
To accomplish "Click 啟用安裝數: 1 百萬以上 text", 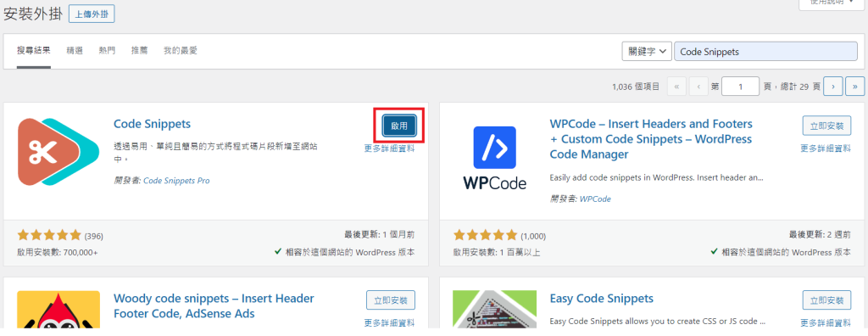I will [x=497, y=252].
